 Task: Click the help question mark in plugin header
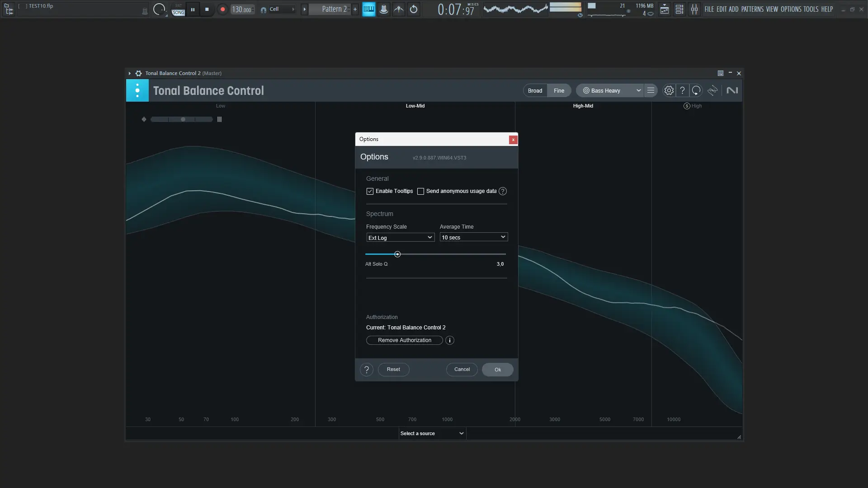[x=682, y=90]
